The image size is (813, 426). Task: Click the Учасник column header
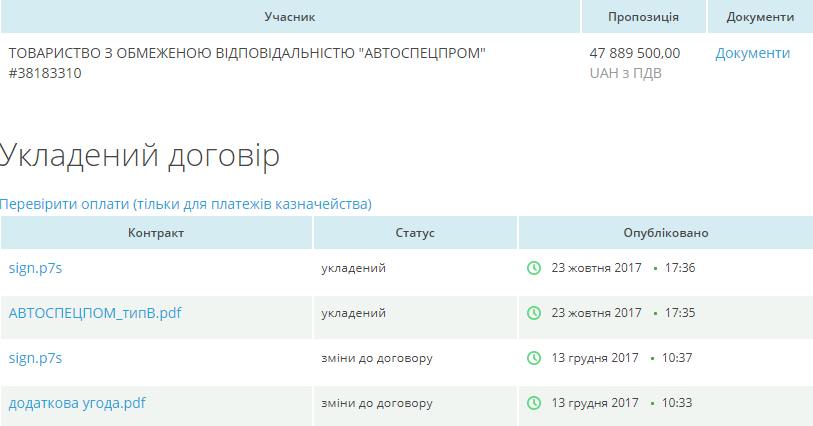[290, 17]
